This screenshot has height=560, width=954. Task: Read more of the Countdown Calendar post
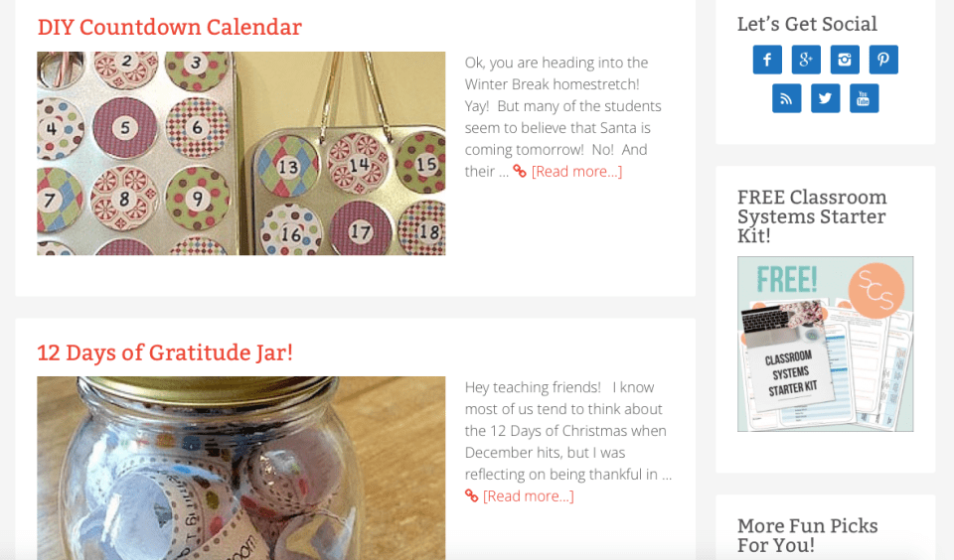[x=576, y=172]
